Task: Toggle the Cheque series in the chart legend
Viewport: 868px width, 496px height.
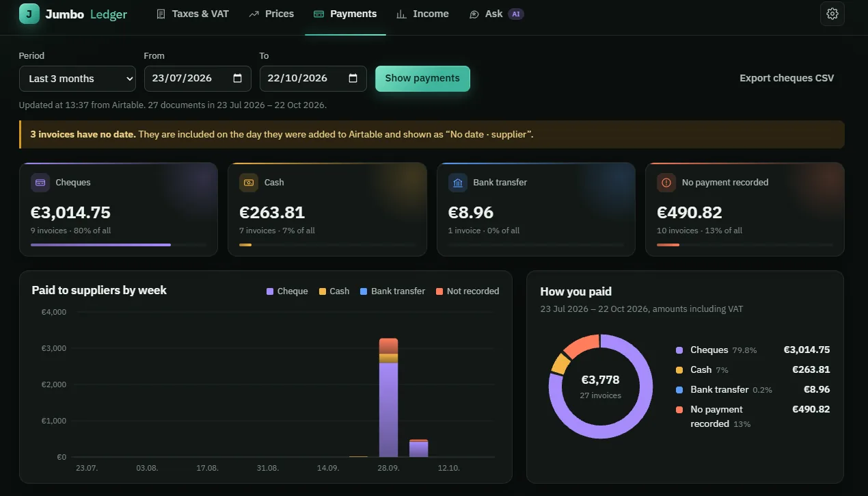Action: [x=287, y=291]
